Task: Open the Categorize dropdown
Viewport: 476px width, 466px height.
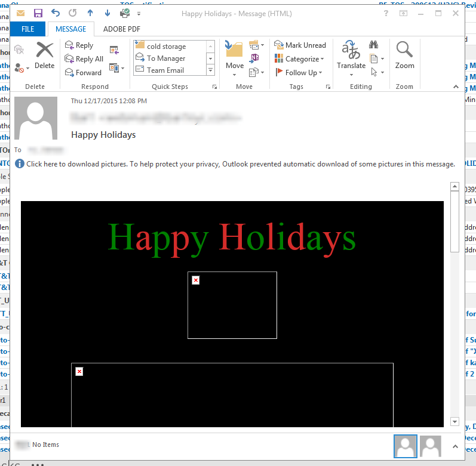Action: pos(300,58)
